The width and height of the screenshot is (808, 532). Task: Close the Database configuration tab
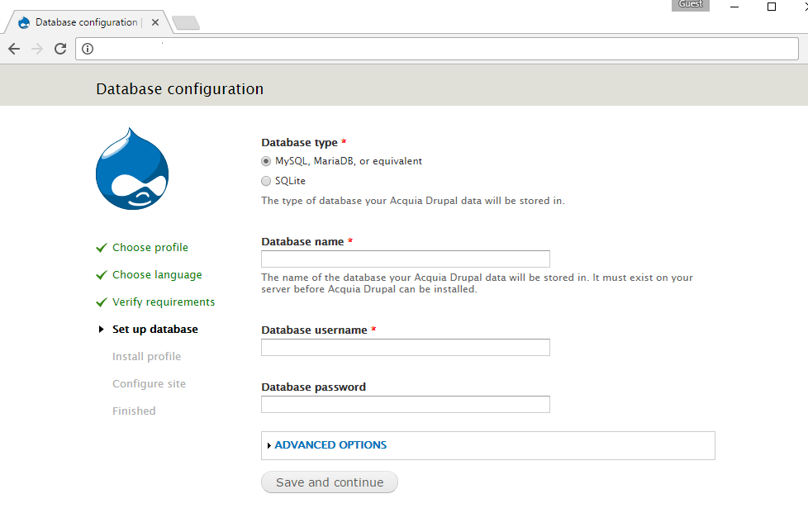coord(155,22)
